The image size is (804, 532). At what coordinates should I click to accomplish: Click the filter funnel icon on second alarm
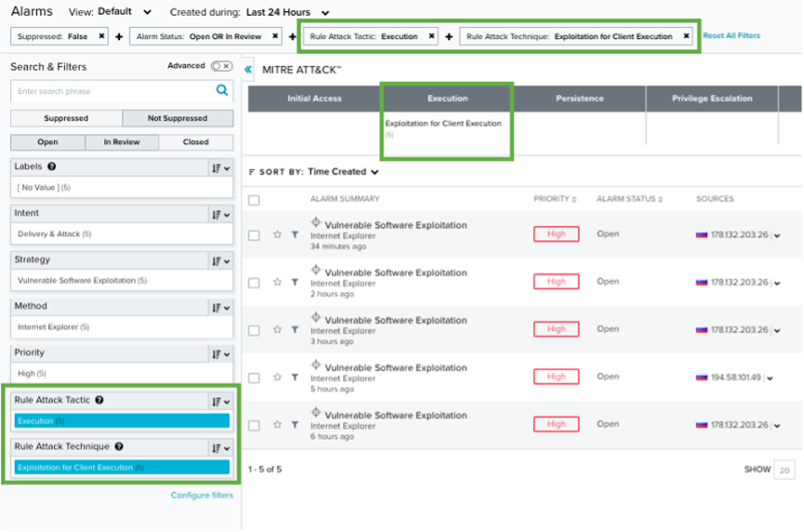[294, 283]
